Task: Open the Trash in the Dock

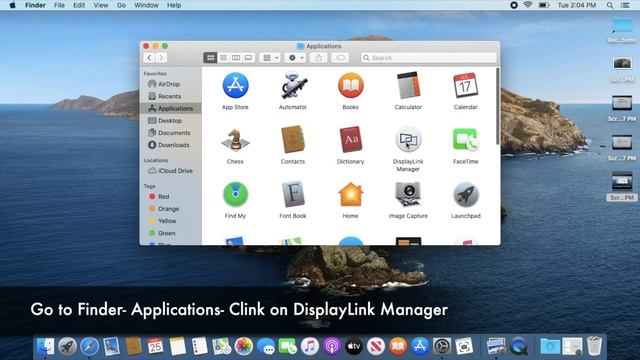Action: tap(594, 346)
